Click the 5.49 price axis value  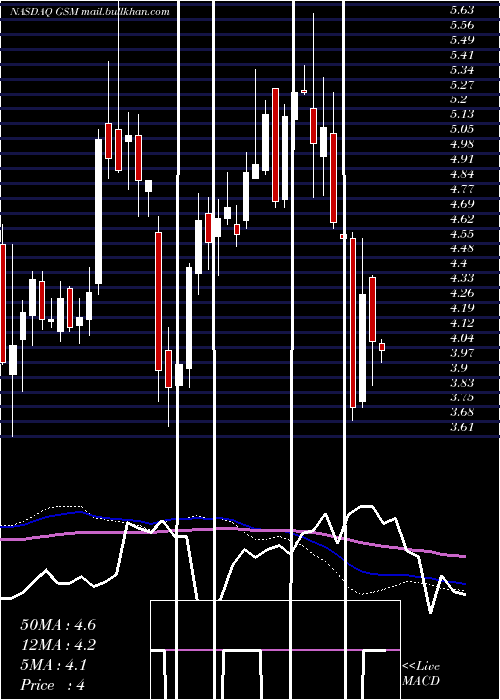pyautogui.click(x=462, y=40)
